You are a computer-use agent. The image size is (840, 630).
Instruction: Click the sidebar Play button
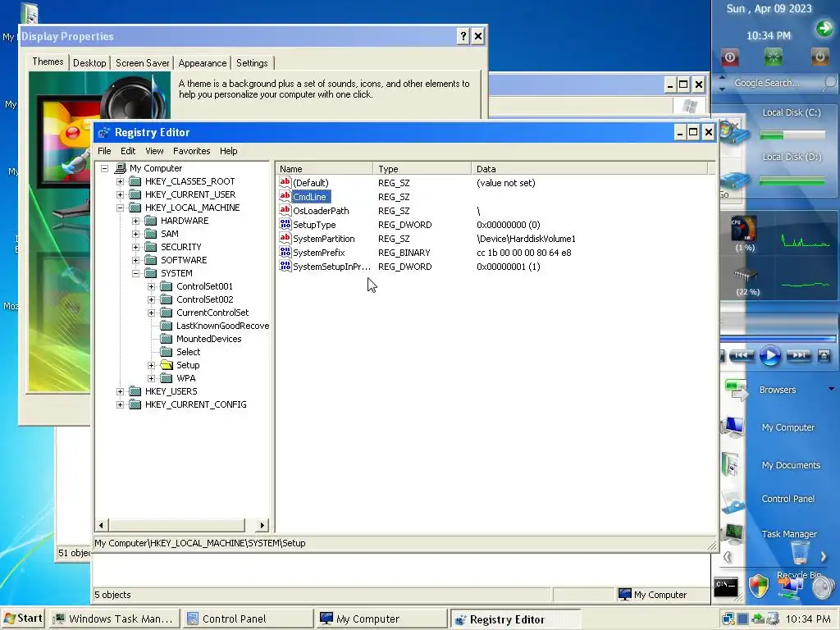769,355
